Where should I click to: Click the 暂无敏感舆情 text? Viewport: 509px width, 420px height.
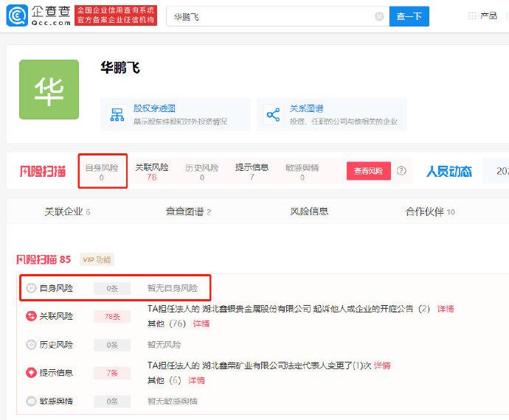coord(173,401)
